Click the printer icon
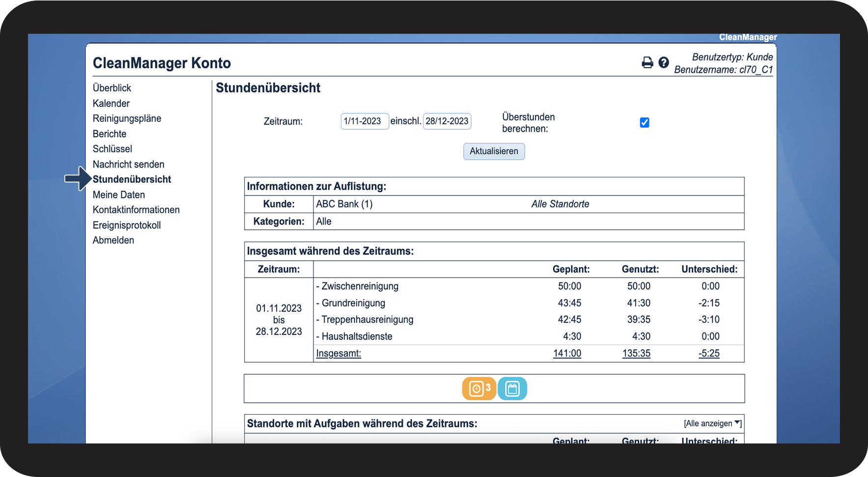This screenshot has width=868, height=477. tap(647, 63)
